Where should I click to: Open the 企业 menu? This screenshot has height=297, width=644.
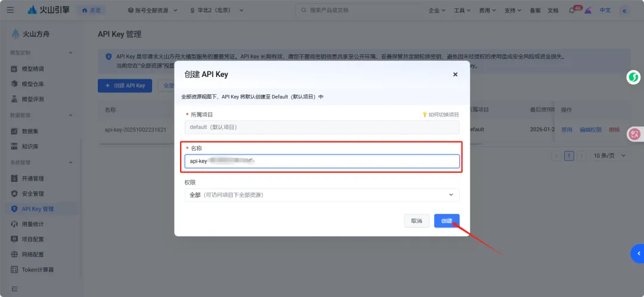click(437, 10)
